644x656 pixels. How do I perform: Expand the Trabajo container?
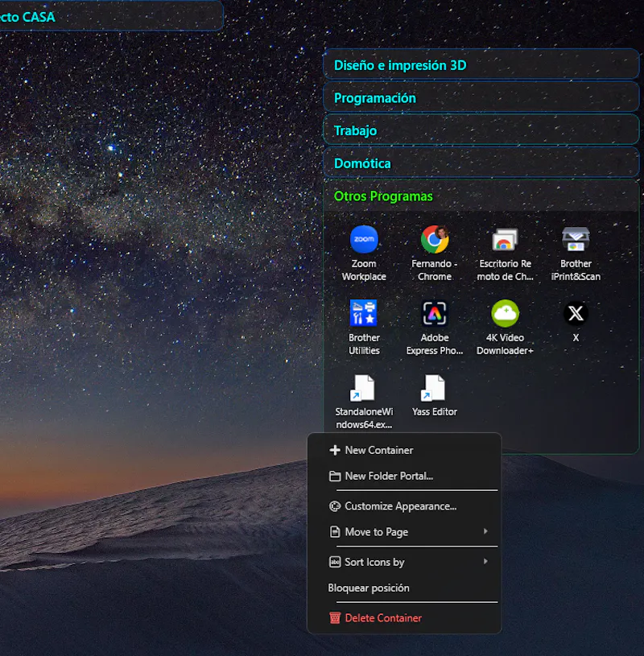pyautogui.click(x=481, y=130)
